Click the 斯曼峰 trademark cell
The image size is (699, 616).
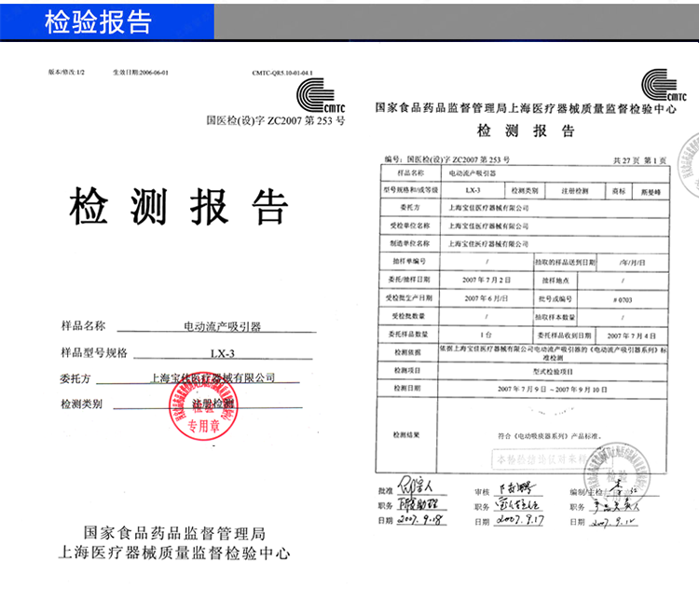[651, 192]
